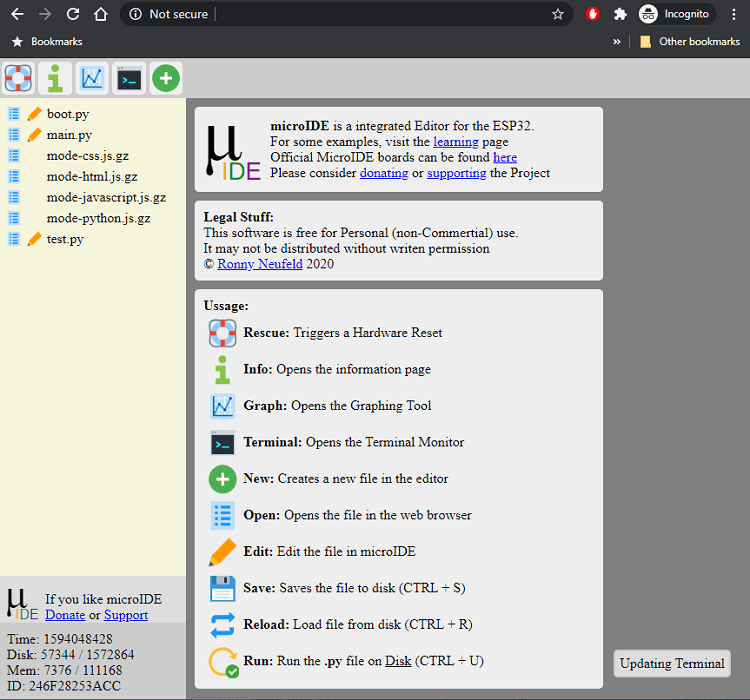Click the edit pencil beside test.py
The image size is (750, 700).
(35, 239)
